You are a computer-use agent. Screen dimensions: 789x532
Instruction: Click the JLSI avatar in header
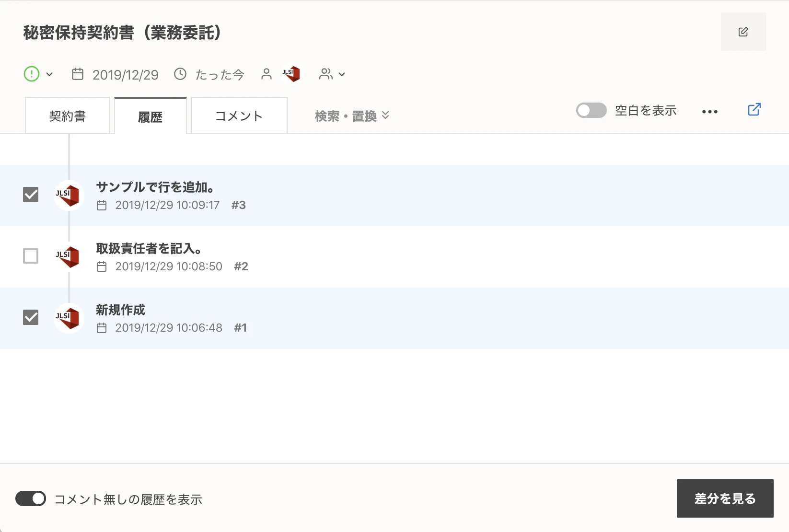291,74
